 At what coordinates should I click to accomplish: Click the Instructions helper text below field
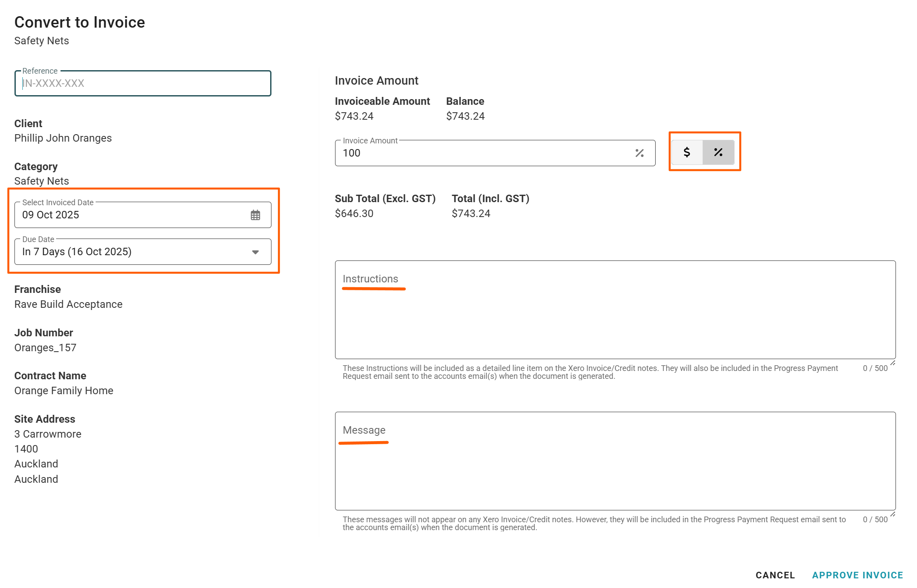pos(590,372)
